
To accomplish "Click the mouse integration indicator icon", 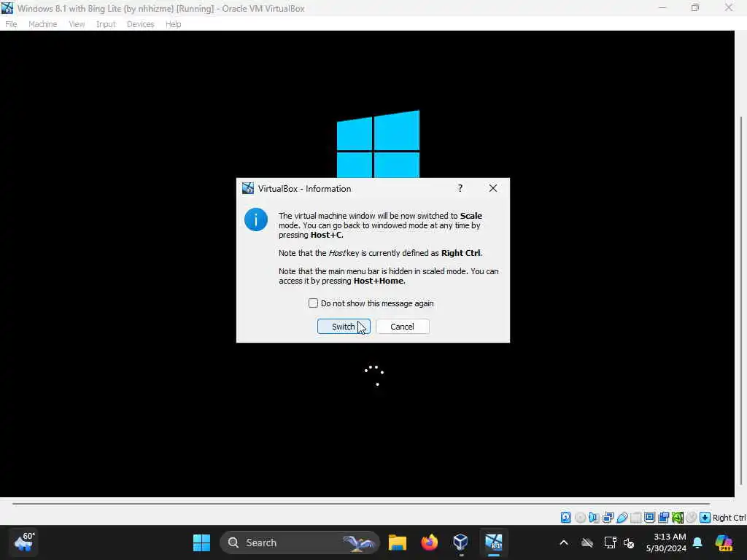I will point(692,517).
